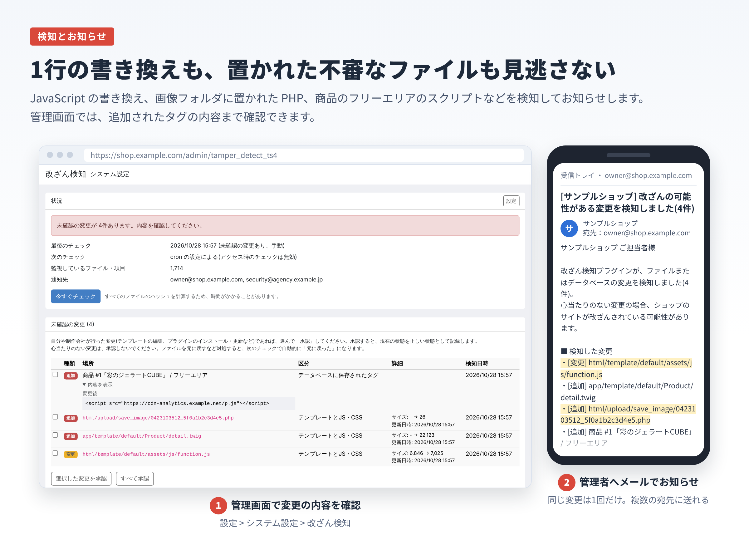749x560 pixels.
Task: Click the [追加] detail.twig line in email
Action: [x=627, y=391]
